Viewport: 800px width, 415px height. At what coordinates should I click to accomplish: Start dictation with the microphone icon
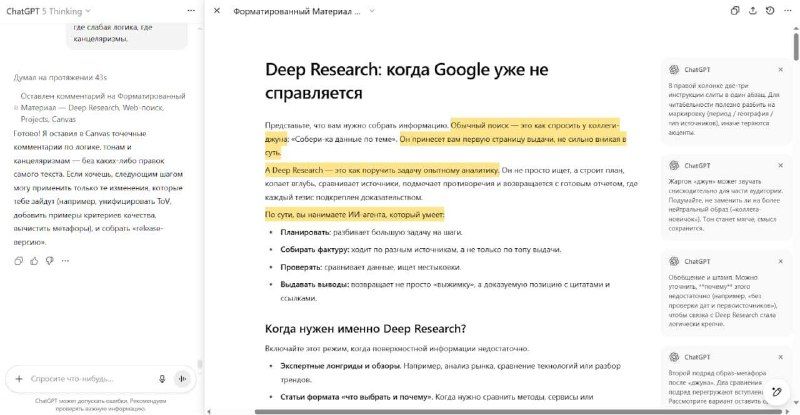point(162,379)
